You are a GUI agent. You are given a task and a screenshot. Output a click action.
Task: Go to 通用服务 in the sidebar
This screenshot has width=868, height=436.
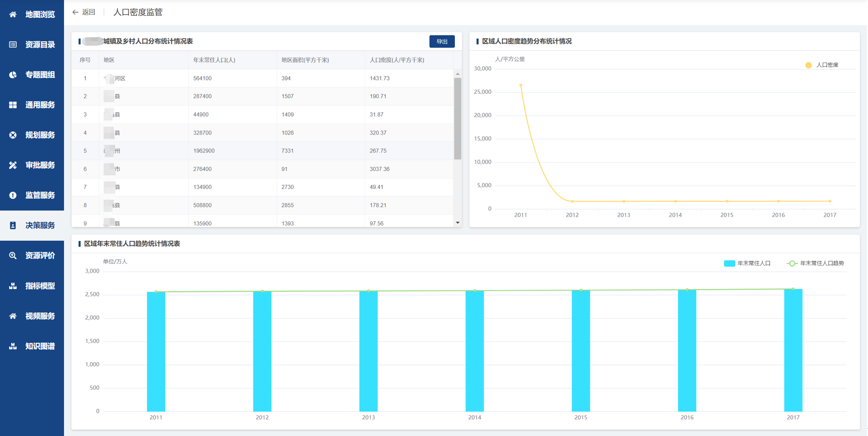tap(32, 105)
